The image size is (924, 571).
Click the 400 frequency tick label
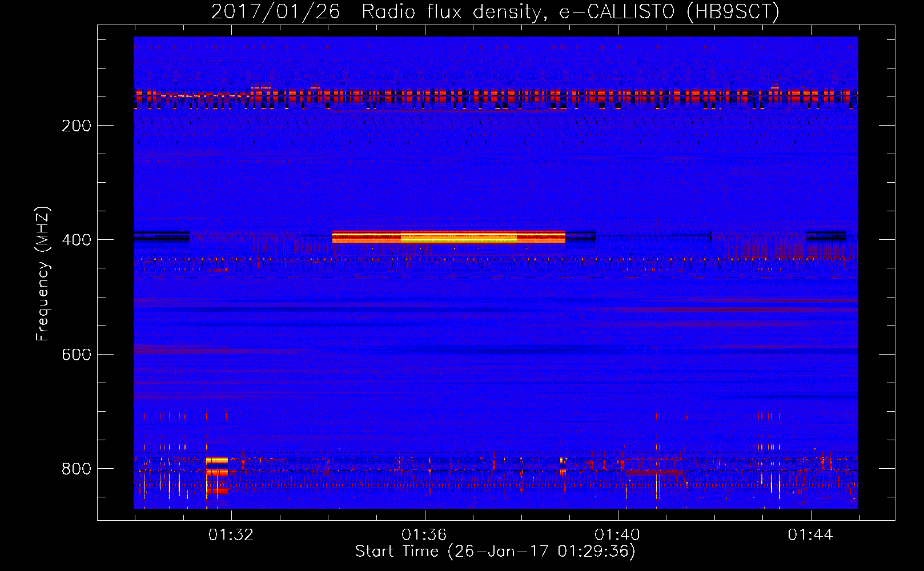point(77,240)
